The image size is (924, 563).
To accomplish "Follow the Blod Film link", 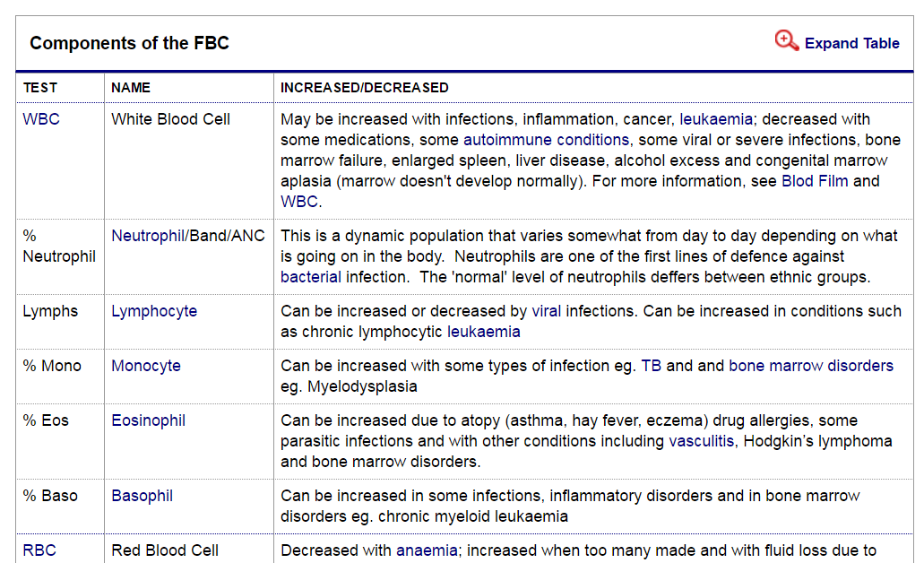I will coord(816,181).
